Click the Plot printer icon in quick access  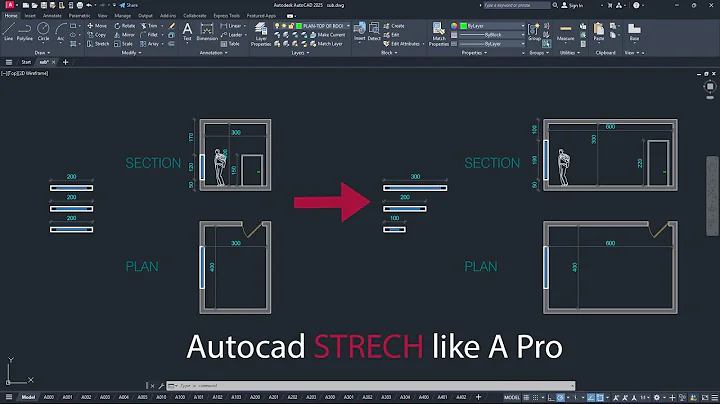pos(80,5)
